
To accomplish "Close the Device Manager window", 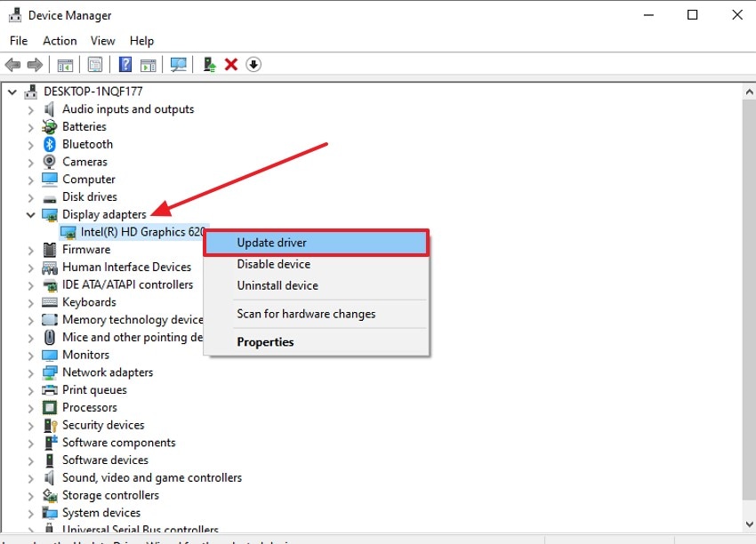I will tap(737, 15).
